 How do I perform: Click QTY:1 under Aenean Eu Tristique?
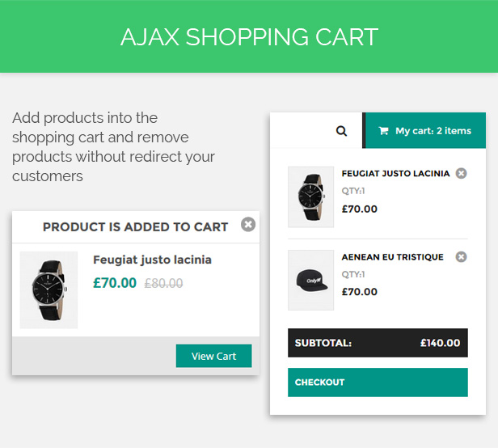tap(353, 275)
